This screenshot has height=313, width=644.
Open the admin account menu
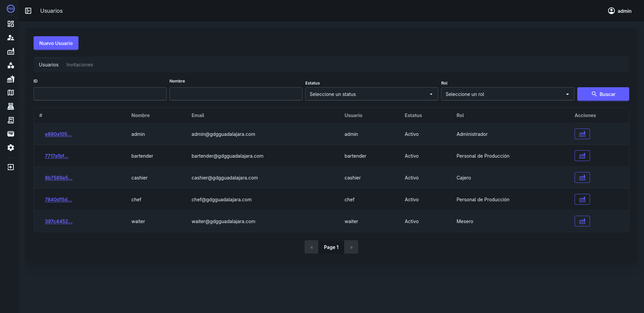coord(620,11)
